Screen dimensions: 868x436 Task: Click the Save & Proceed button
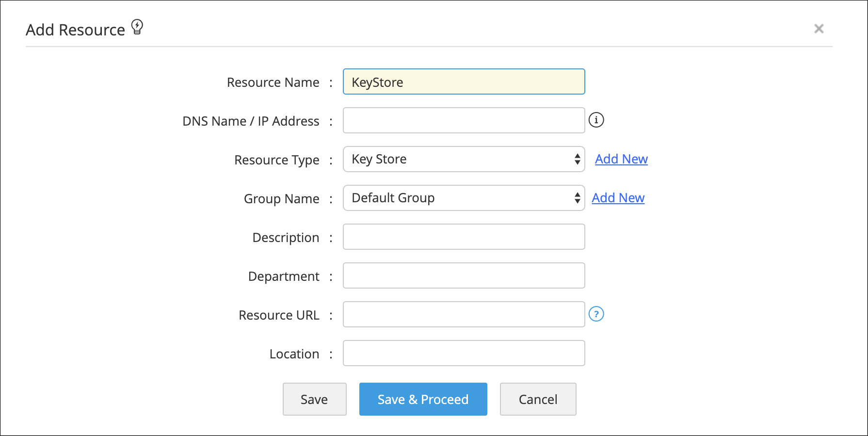click(x=423, y=399)
